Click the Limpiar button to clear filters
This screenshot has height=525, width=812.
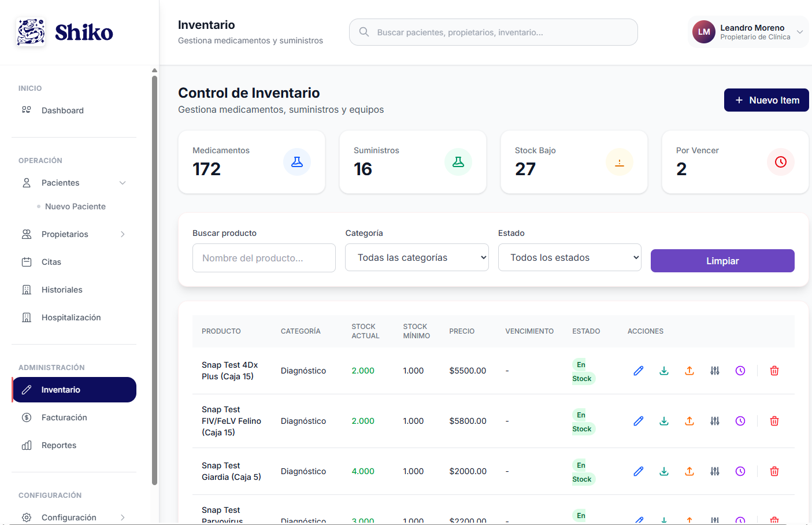(722, 261)
